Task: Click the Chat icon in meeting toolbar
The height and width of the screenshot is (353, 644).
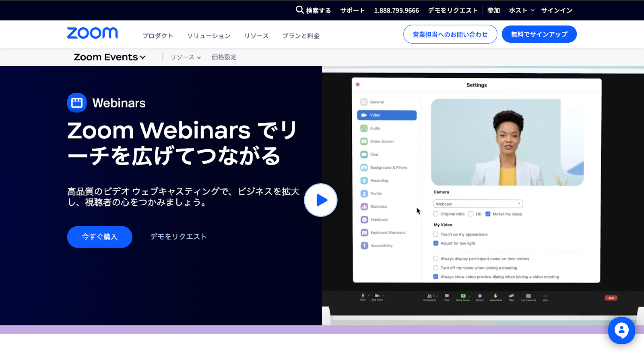Action: click(x=447, y=296)
